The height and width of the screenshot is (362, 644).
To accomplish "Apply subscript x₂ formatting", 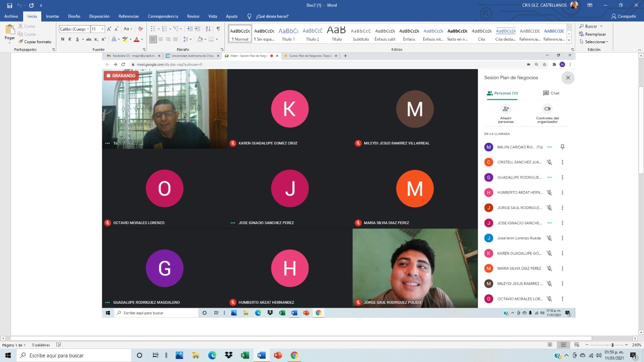I will (x=97, y=39).
